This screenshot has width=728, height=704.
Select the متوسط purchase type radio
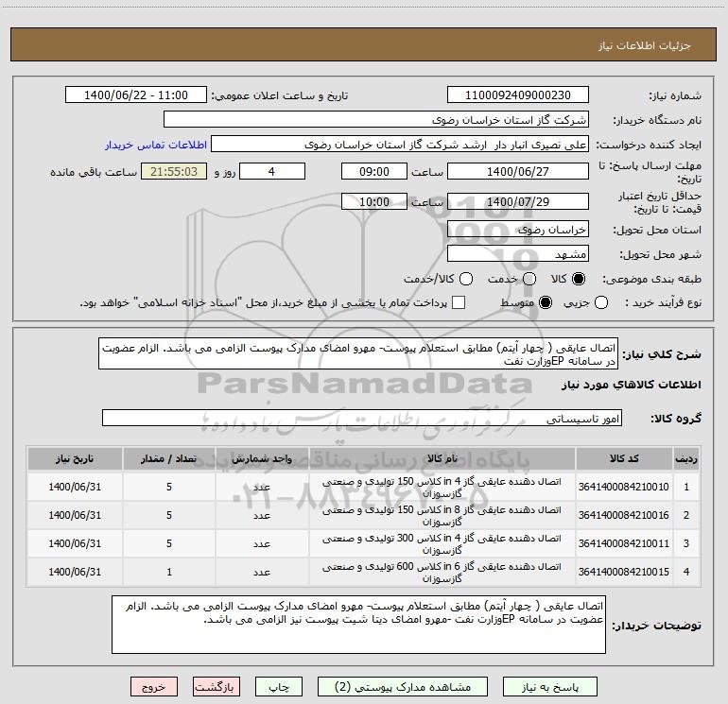(x=546, y=302)
